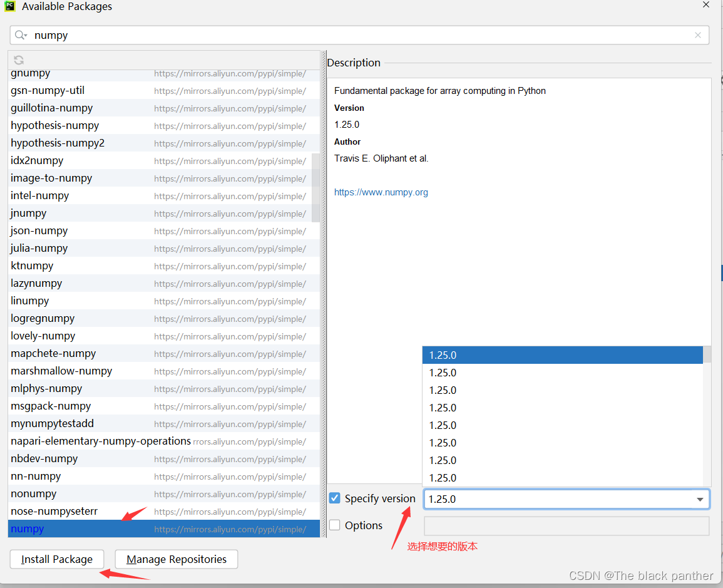The width and height of the screenshot is (723, 588).
Task: Select hypothesis-numpy2 package
Action: point(163,143)
